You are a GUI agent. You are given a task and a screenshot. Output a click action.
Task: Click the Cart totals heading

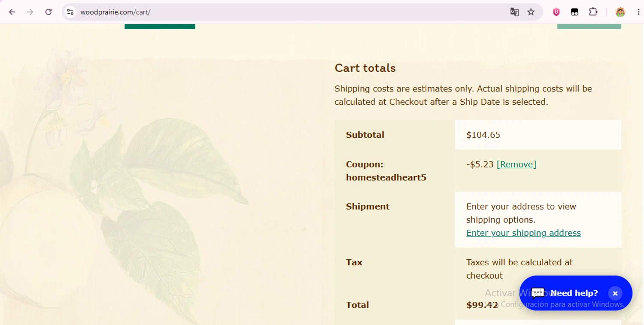365,68
